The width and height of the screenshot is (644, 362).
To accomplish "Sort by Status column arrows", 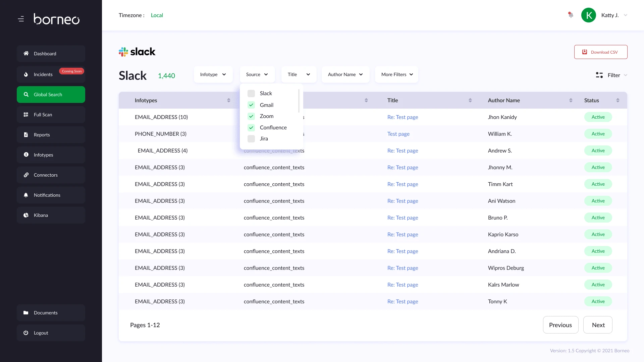I will (618, 100).
